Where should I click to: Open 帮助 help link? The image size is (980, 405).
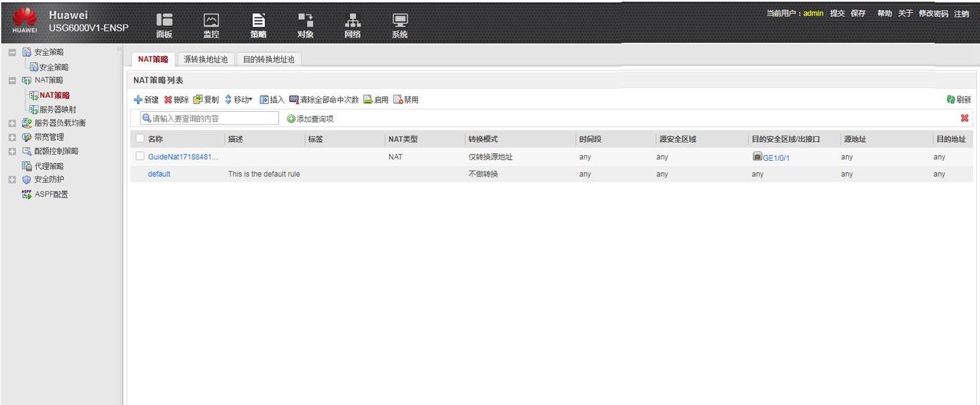click(884, 14)
